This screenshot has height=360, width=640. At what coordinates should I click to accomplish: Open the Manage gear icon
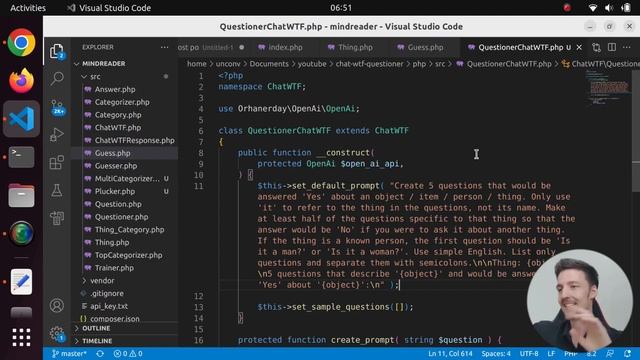click(57, 334)
